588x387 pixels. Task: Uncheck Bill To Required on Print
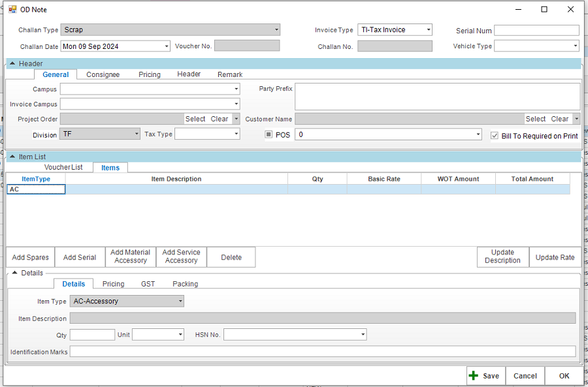click(495, 136)
